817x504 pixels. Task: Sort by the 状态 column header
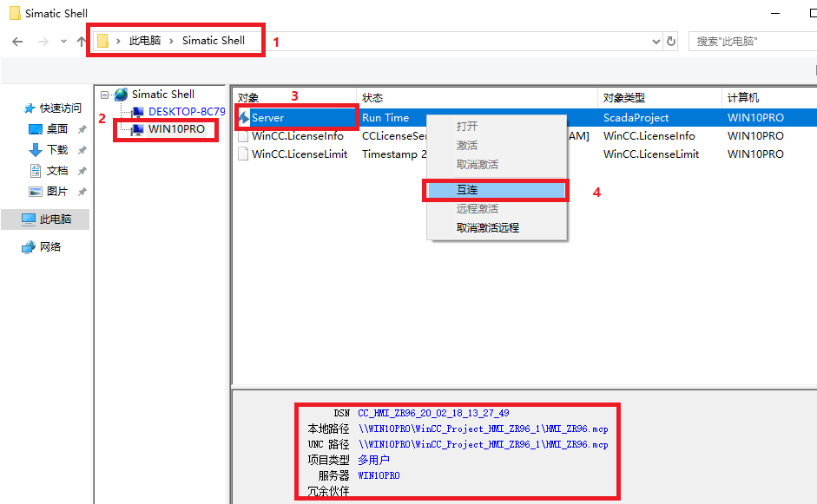point(372,98)
